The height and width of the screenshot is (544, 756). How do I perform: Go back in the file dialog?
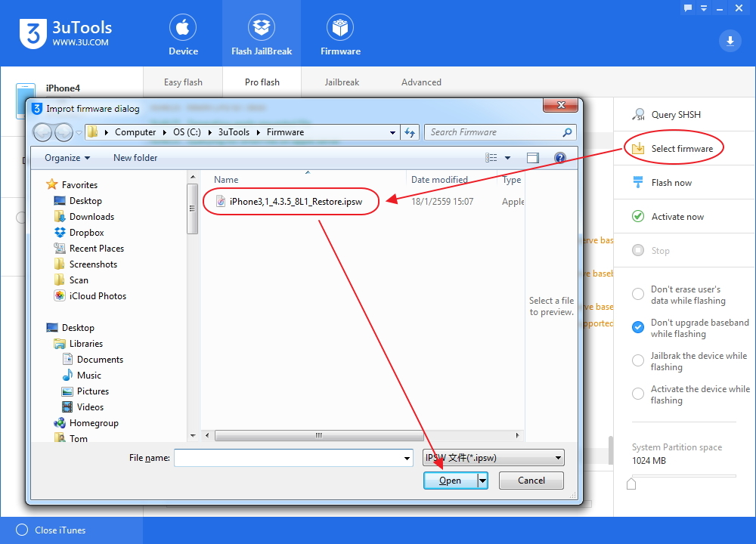click(x=42, y=132)
